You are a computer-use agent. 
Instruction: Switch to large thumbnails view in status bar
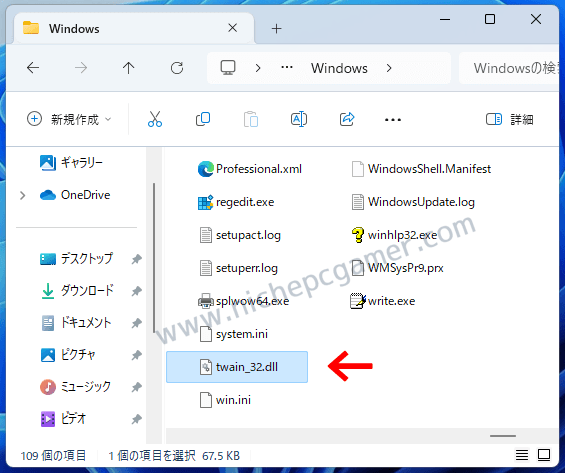coord(544,455)
